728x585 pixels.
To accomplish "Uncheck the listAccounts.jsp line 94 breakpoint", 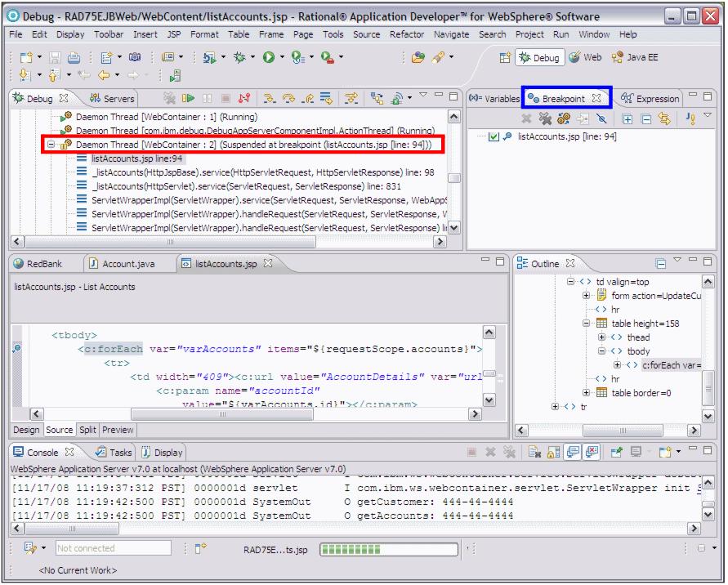I will coord(494,136).
